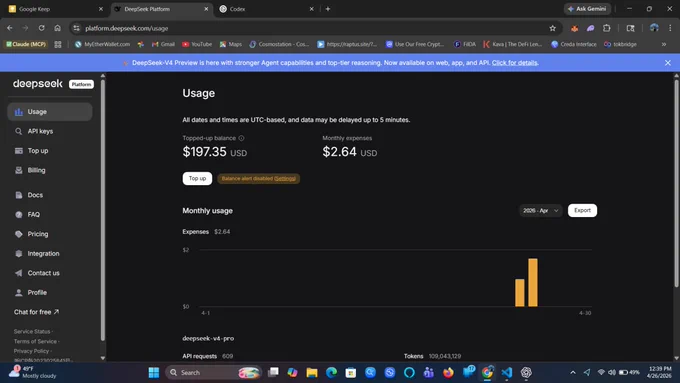Expand the 2026 - Apr month dropdown
The image size is (680, 383).
tap(540, 210)
